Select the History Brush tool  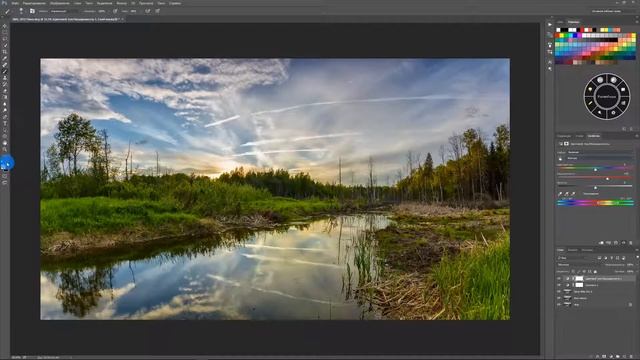tap(4, 84)
